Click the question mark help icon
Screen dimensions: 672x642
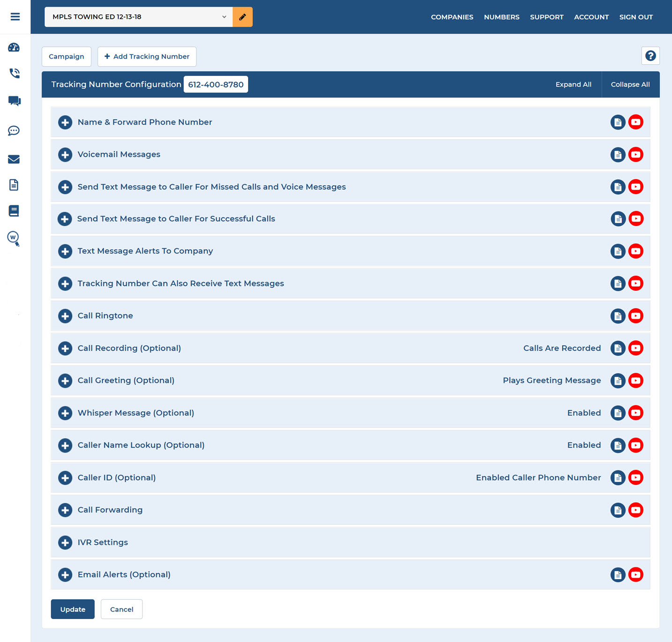coord(650,56)
